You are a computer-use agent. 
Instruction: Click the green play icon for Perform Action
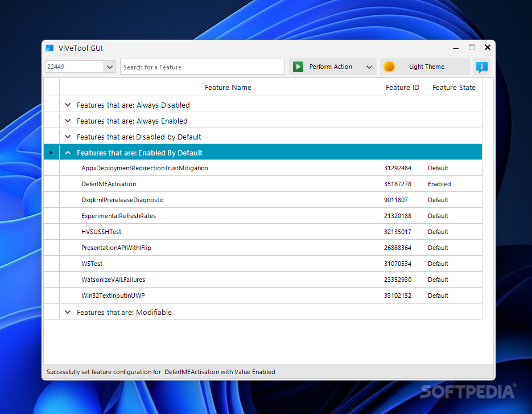298,67
